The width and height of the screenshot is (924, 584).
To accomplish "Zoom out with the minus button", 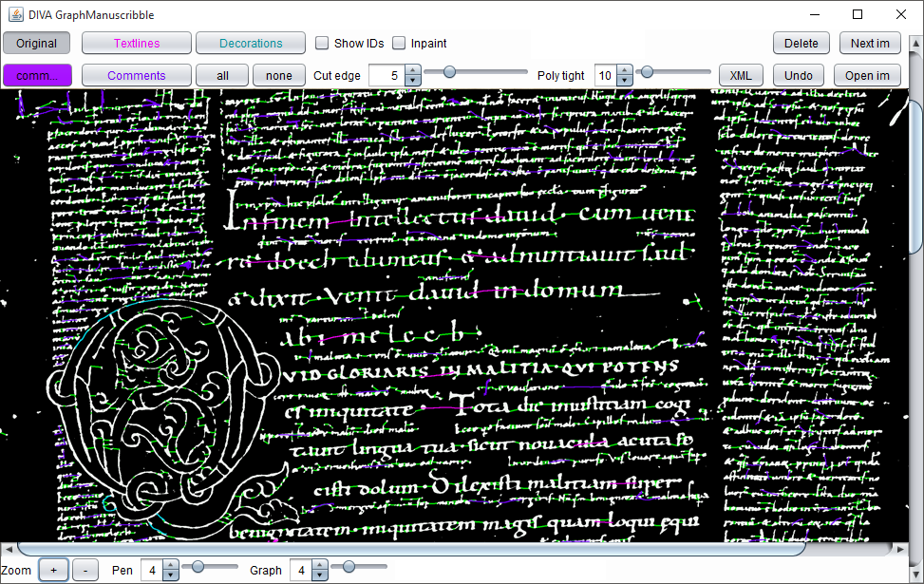I will [x=85, y=570].
